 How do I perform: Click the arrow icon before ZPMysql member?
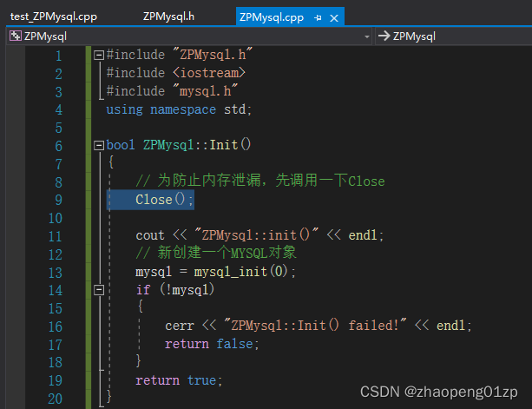(384, 36)
